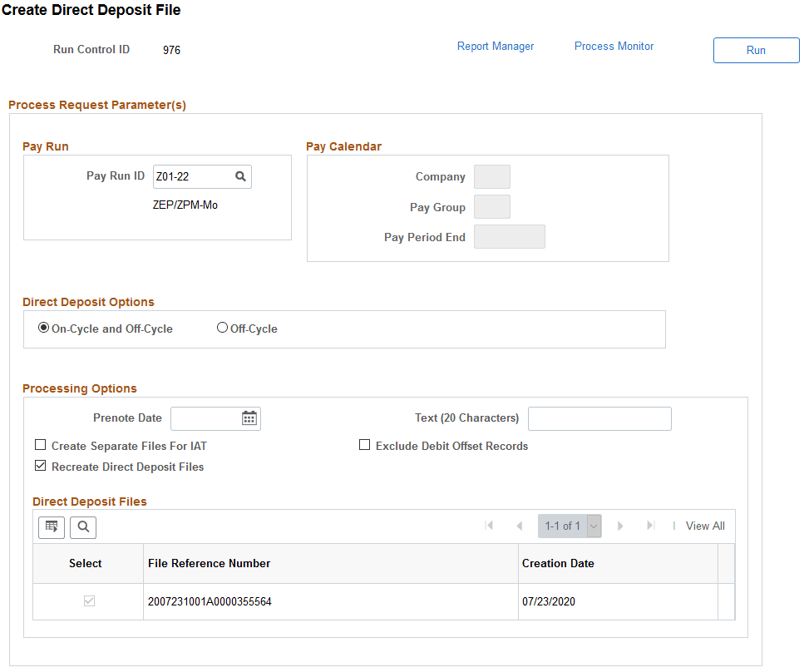The width and height of the screenshot is (804, 672).
Task: Open the 1-1 of 1 row selector dropdown
Action: click(x=593, y=526)
